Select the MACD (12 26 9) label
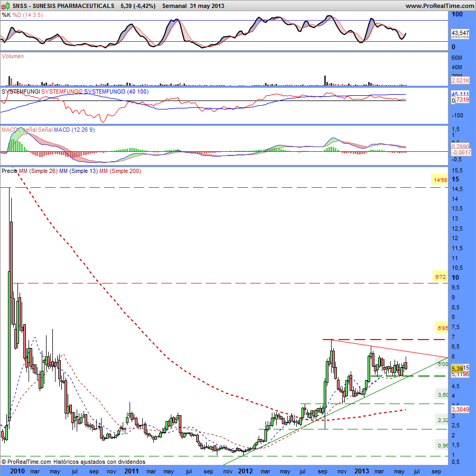 [75, 130]
